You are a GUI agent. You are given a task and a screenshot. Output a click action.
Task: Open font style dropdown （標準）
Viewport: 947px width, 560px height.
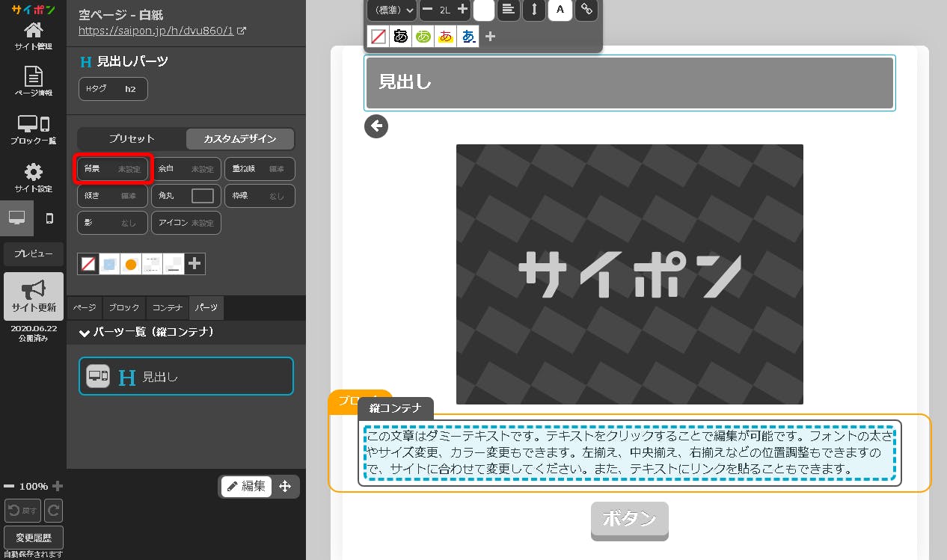391,10
